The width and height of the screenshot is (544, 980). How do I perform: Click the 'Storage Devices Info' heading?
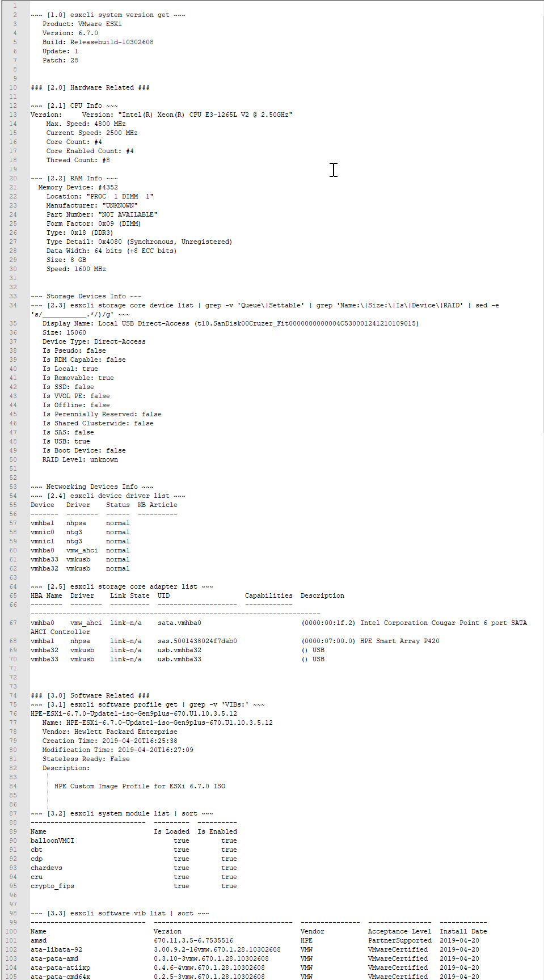tap(86, 296)
